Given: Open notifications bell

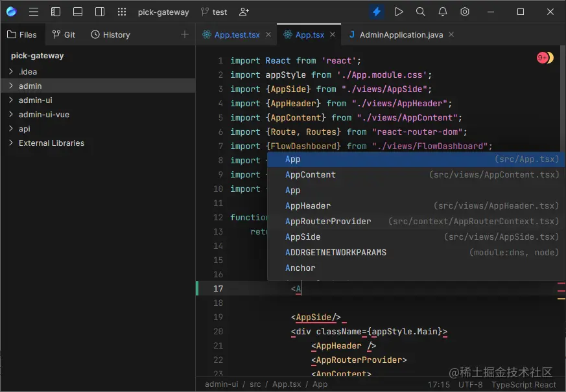Looking at the screenshot, I should tap(443, 12).
